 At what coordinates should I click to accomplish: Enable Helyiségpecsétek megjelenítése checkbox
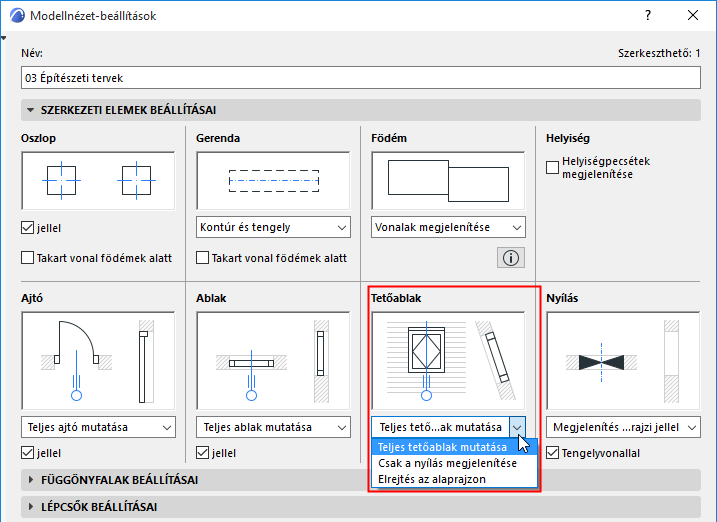tap(552, 167)
